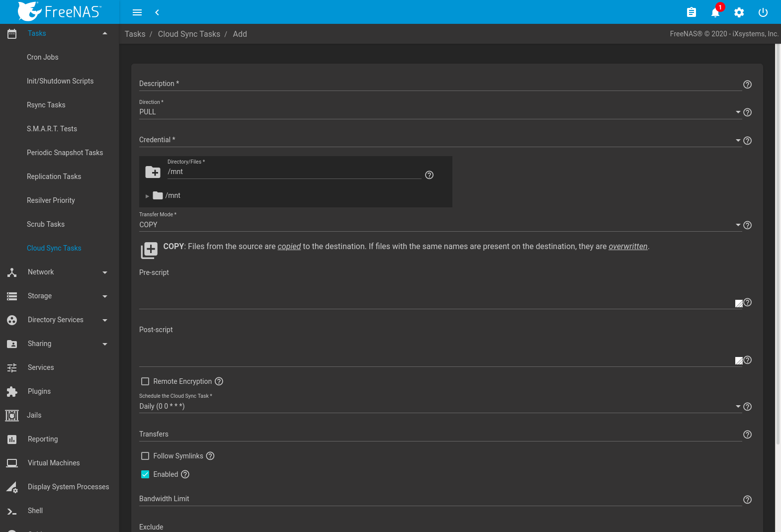Click the notifications bell icon

[715, 12]
